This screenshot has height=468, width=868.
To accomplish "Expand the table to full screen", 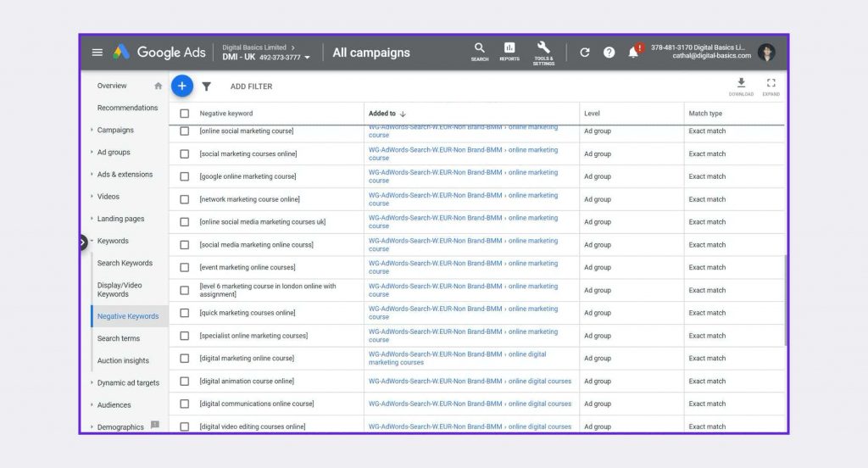I will coord(771,87).
